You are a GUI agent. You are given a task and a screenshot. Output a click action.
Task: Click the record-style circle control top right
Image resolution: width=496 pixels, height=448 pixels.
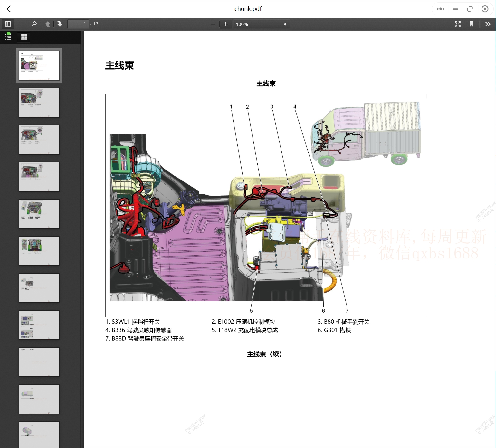pyautogui.click(x=485, y=9)
